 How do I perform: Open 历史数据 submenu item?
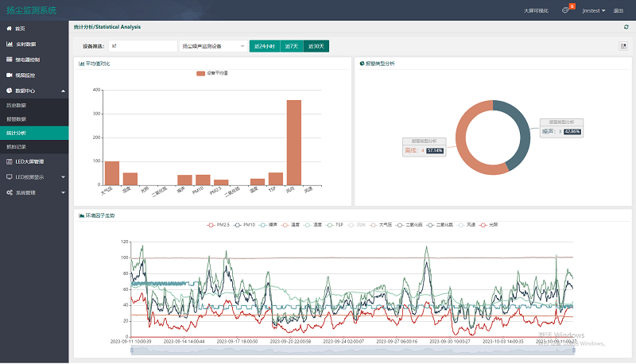click(17, 105)
